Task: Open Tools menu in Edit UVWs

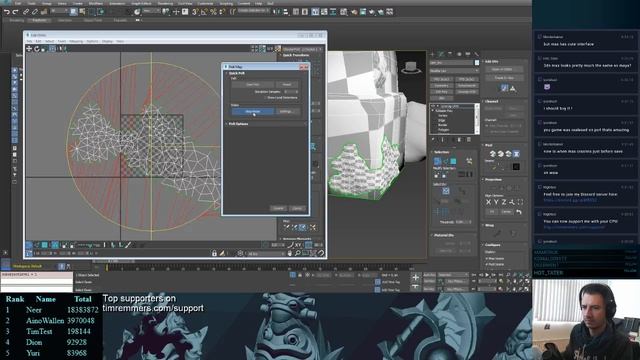Action: (62, 41)
